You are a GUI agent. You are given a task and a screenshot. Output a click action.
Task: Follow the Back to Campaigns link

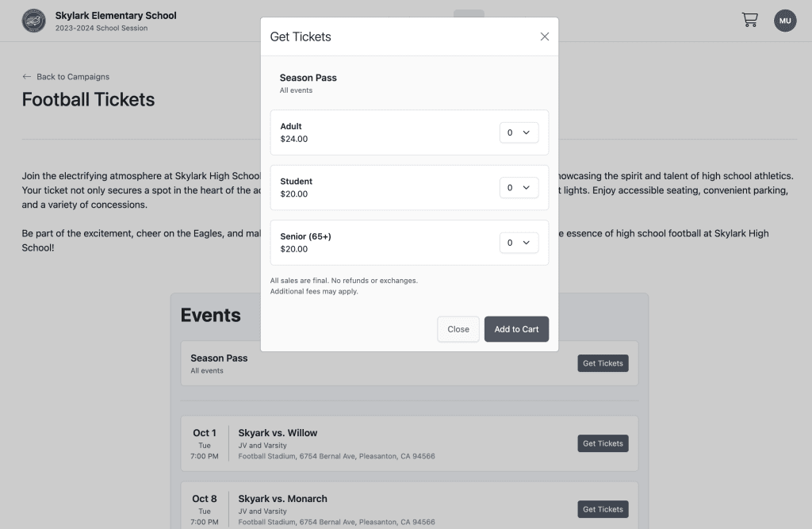(73, 77)
